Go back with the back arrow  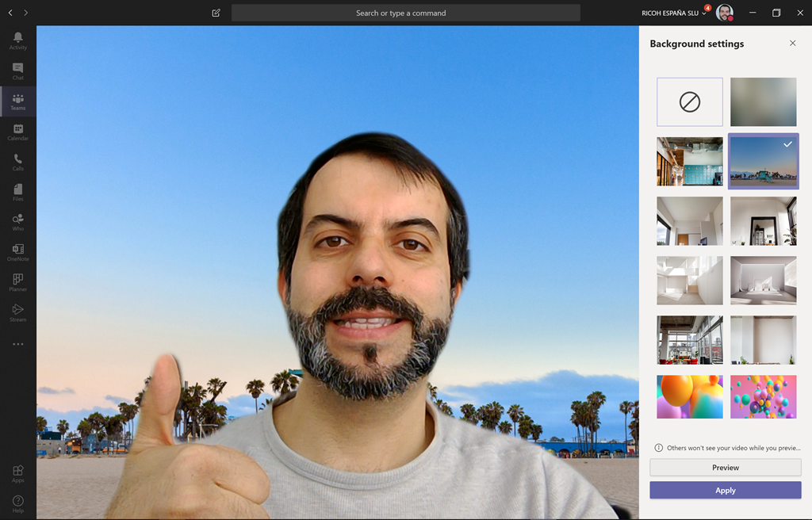click(x=10, y=13)
